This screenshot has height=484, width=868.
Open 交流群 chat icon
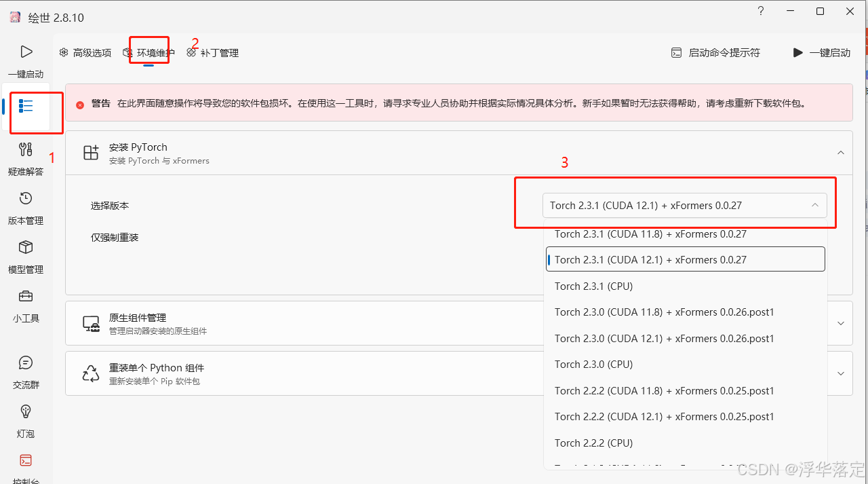click(x=26, y=362)
